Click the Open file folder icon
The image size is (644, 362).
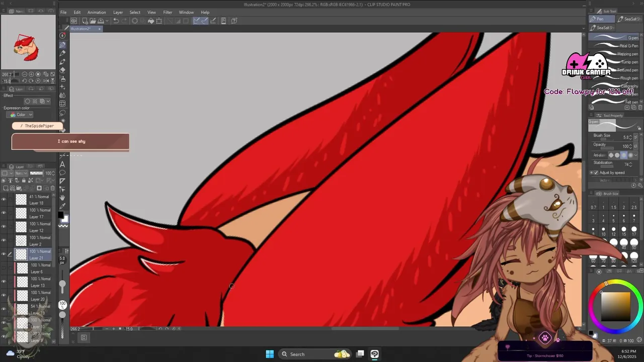(x=93, y=21)
